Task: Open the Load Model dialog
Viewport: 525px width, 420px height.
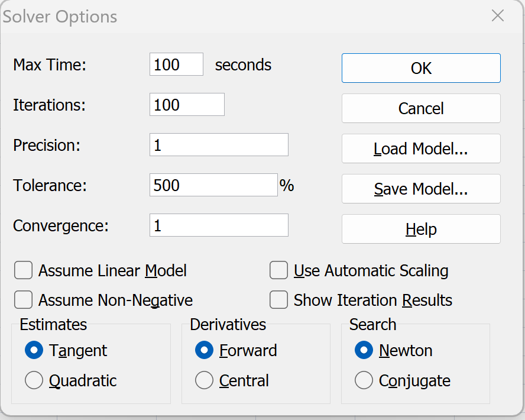Action: tap(421, 148)
